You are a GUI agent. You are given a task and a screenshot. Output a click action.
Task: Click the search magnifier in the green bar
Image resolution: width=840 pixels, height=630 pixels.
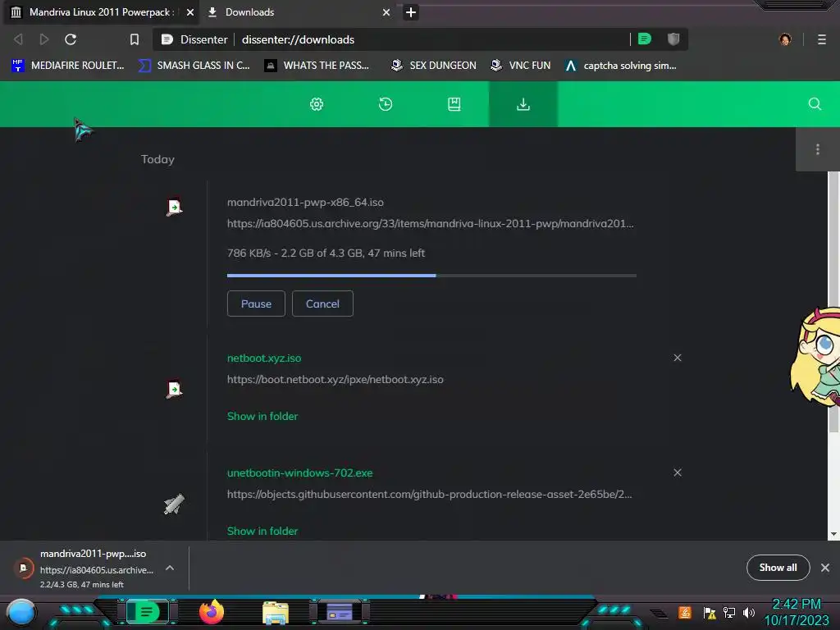[815, 104]
